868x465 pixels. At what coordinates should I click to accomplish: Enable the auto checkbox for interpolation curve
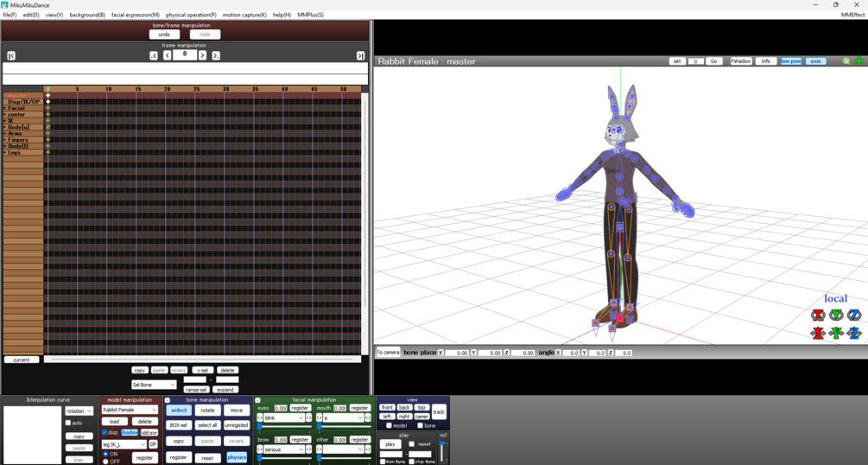pos(68,423)
